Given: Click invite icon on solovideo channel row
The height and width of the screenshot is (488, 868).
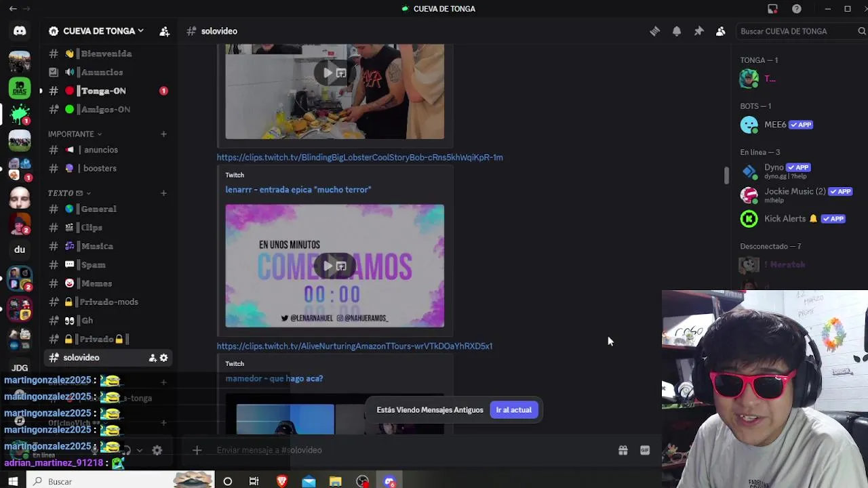Looking at the screenshot, I should tap(153, 358).
